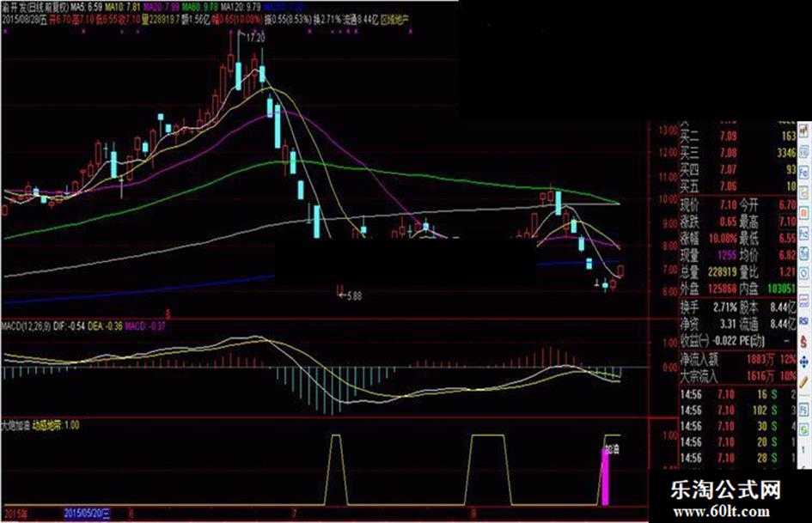Image resolution: width=812 pixels, height=523 pixels.
Task: Click the 净流入额 1883万 row
Action: tap(737, 359)
